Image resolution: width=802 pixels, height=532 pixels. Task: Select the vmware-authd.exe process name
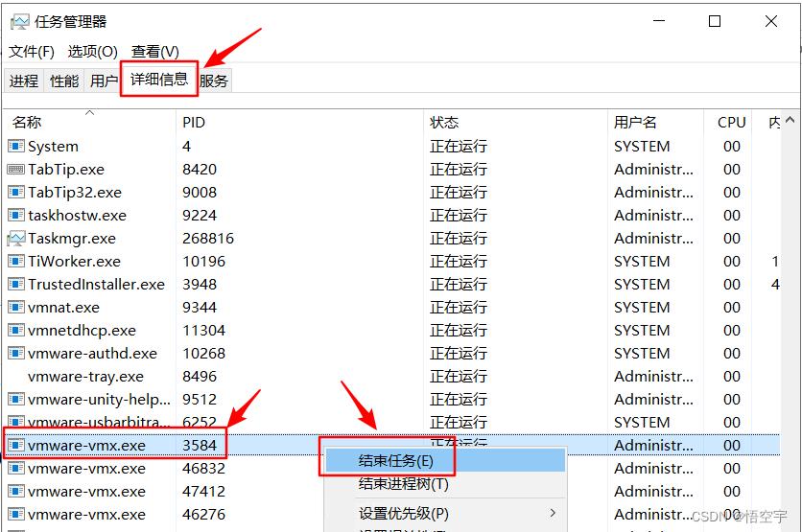click(x=93, y=353)
